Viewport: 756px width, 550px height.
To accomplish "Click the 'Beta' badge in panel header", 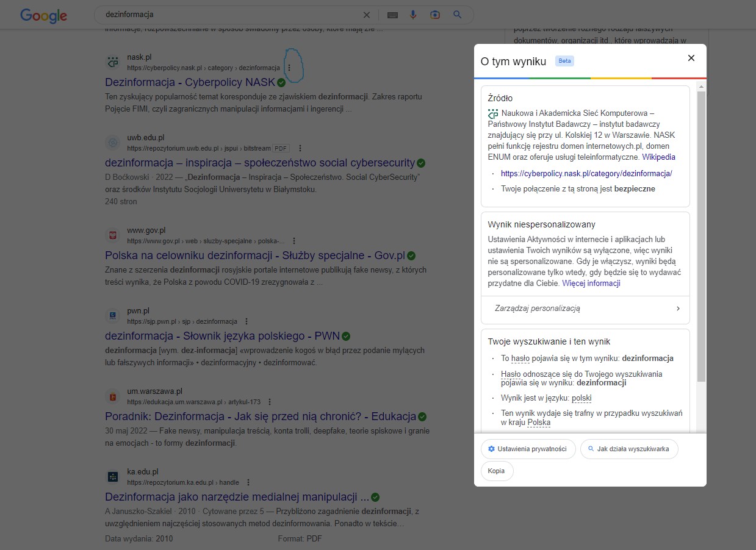I will coord(564,61).
